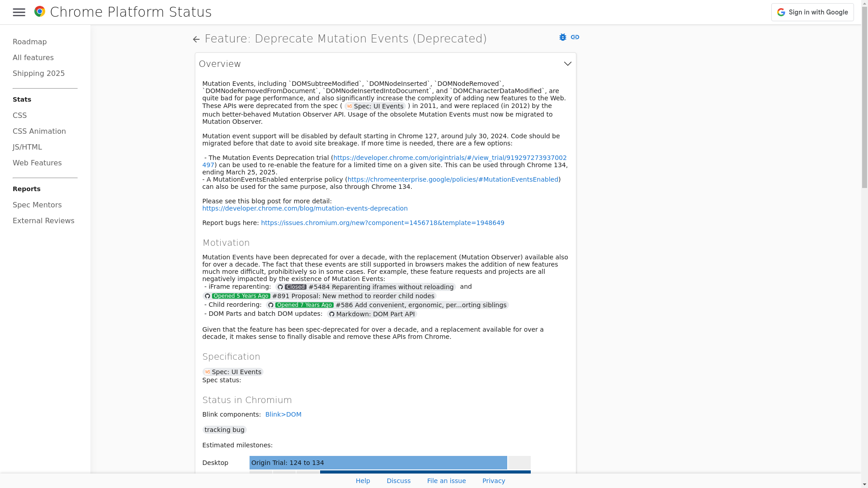Collapse the Overview section chevron
Image resolution: width=868 pixels, height=488 pixels.
[568, 64]
